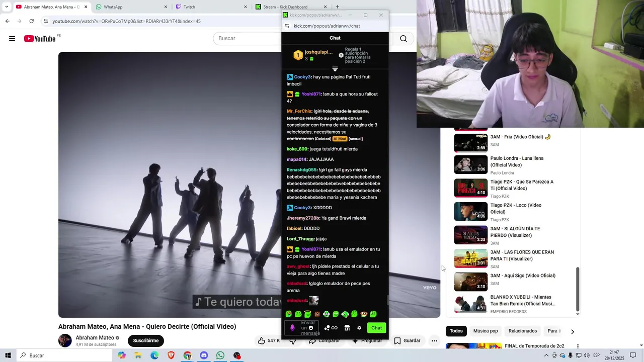
Task: Select the Relacionados filter chip
Action: point(523,331)
